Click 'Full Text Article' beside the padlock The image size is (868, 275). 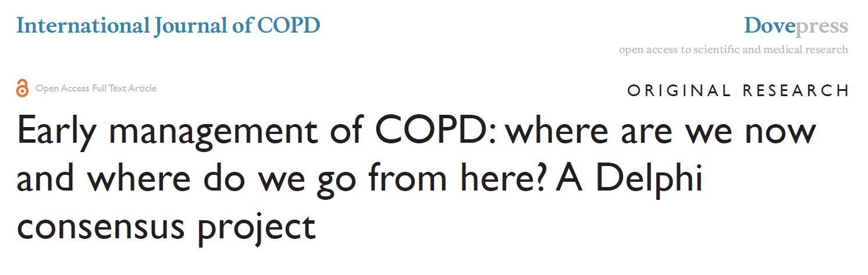pyautogui.click(x=123, y=89)
